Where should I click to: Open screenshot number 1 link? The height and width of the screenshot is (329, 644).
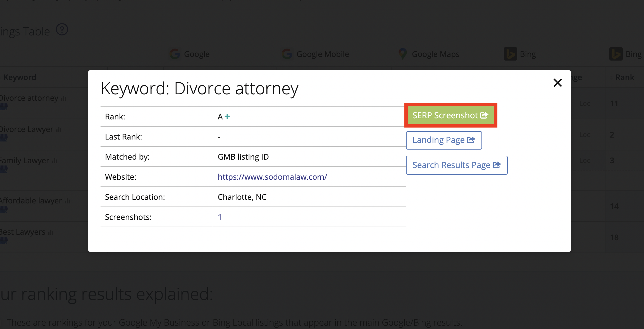(220, 217)
